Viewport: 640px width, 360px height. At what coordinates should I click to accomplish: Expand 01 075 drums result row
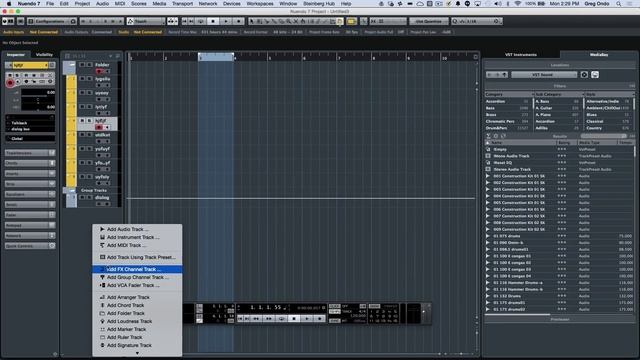point(488,236)
